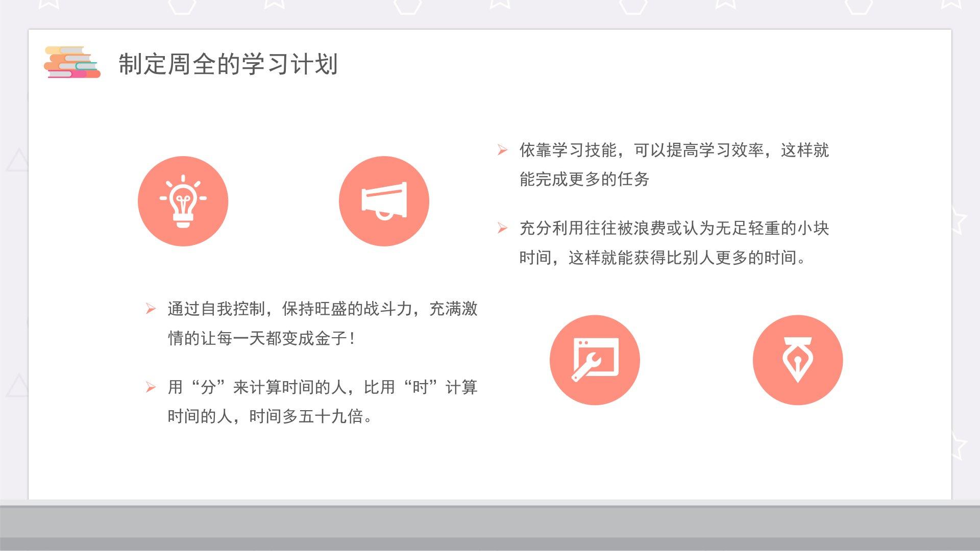
Task: Click the pen nib circle icon
Action: click(x=797, y=360)
